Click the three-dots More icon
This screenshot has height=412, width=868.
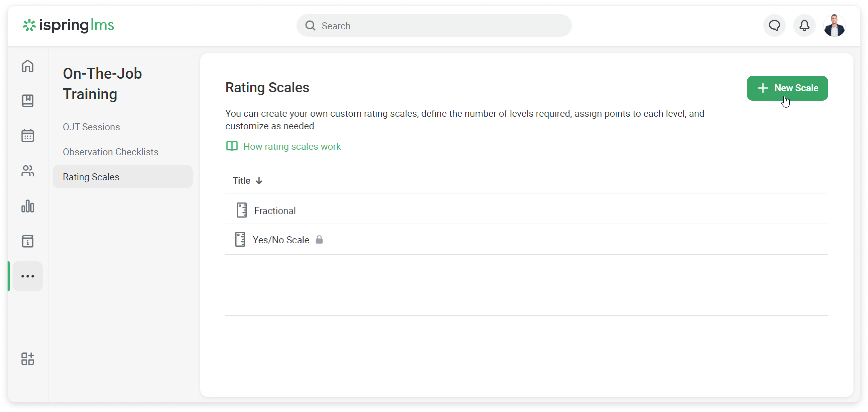pyautogui.click(x=28, y=276)
